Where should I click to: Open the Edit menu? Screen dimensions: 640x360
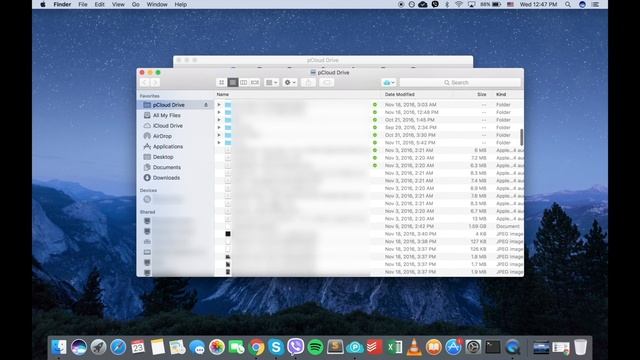(100, 4)
